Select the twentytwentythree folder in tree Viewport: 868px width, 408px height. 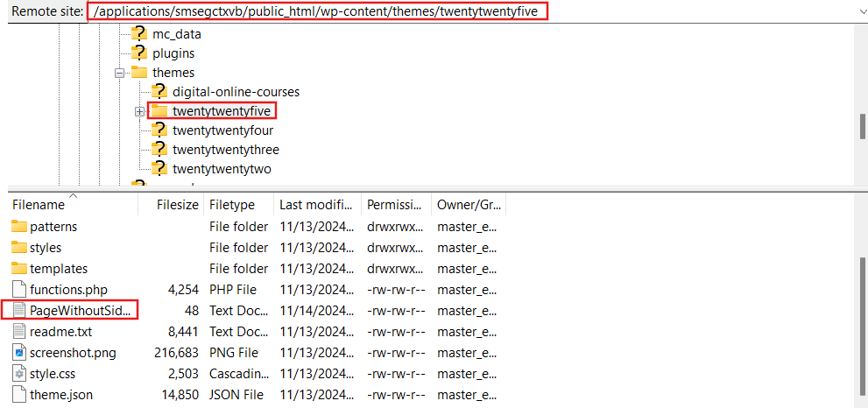225,150
